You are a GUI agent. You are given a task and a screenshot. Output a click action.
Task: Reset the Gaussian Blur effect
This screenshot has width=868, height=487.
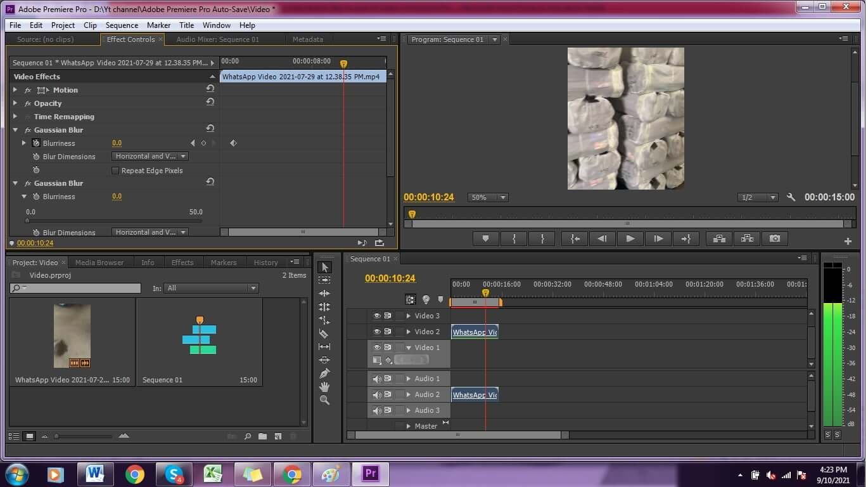[210, 128]
